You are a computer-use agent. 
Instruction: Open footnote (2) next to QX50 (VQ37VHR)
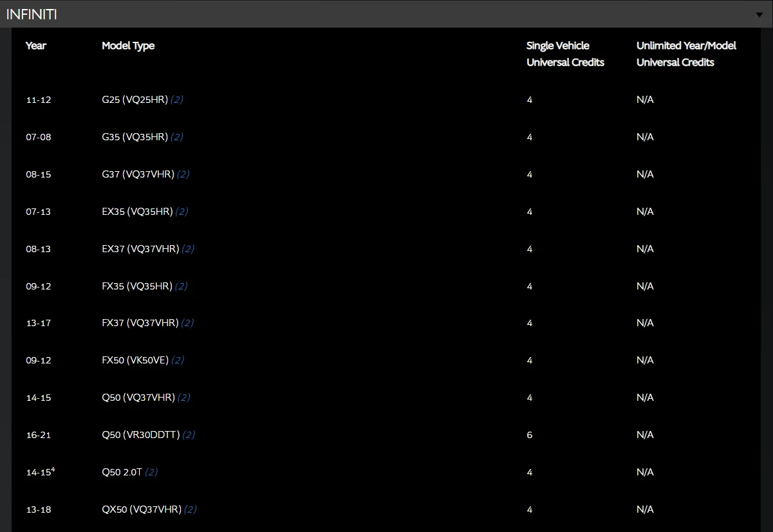(x=191, y=509)
